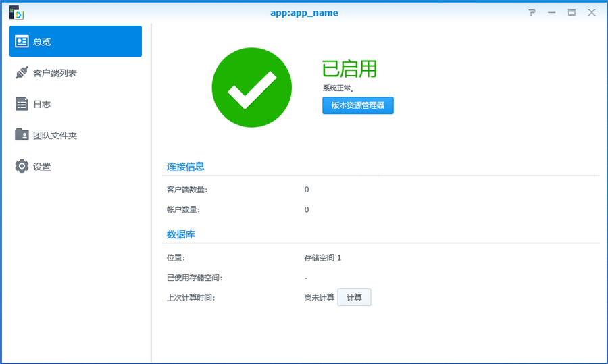Image resolution: width=608 pixels, height=364 pixels.
Task: Click the Overview (总览) card icon in sidebar
Action: pyautogui.click(x=22, y=41)
